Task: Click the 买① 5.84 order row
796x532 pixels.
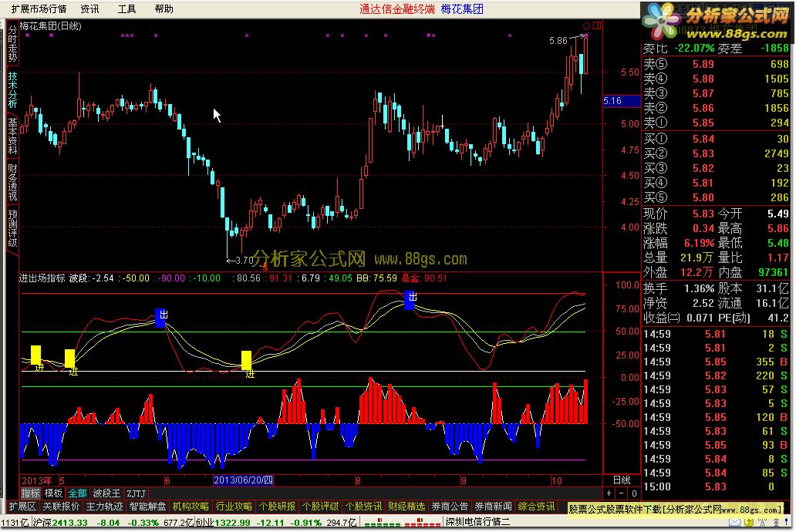Action: (x=717, y=139)
